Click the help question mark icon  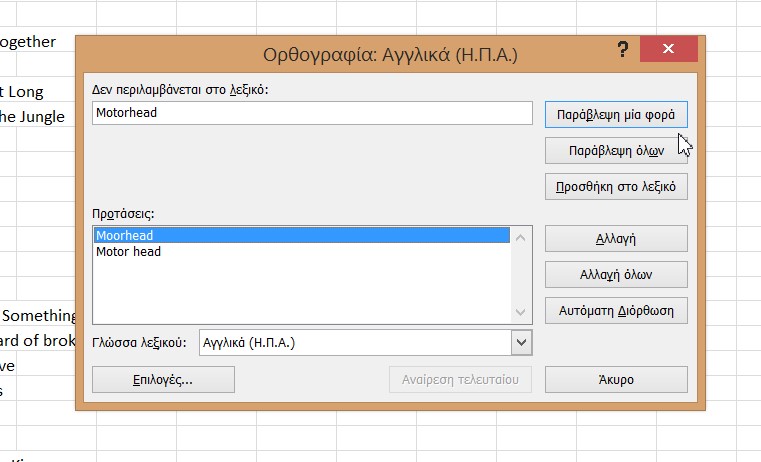pyautogui.click(x=622, y=51)
